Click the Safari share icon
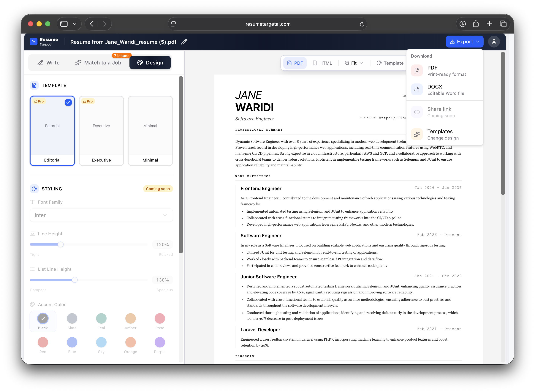Viewport: 535px width, 392px height. click(476, 24)
